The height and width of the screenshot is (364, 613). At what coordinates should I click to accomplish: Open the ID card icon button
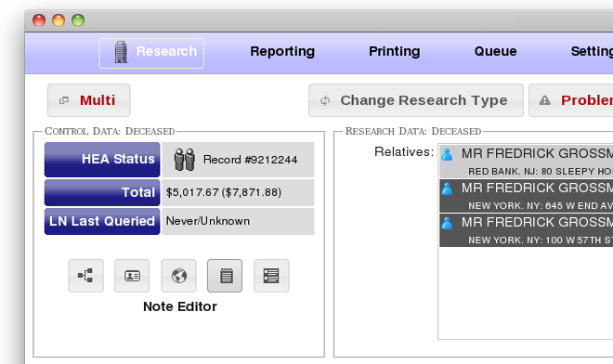[x=132, y=276]
